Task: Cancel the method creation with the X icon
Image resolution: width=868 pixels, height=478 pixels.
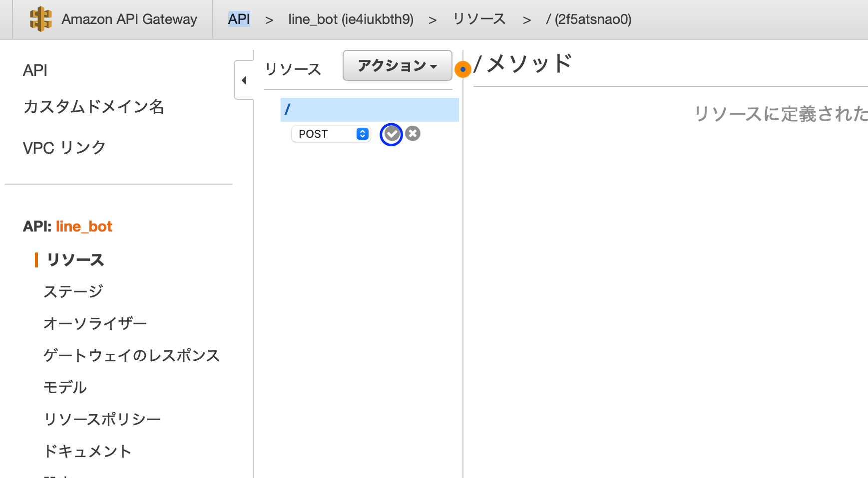Action: (x=413, y=133)
